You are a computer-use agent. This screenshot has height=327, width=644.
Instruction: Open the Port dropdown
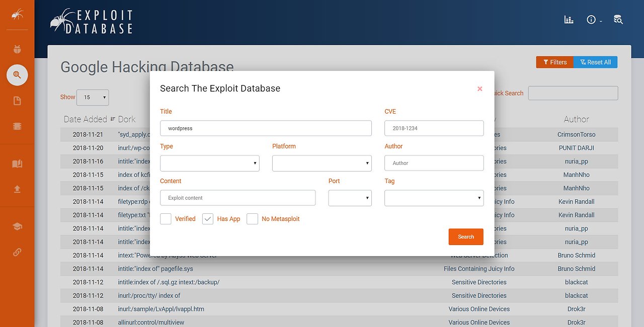tap(350, 198)
